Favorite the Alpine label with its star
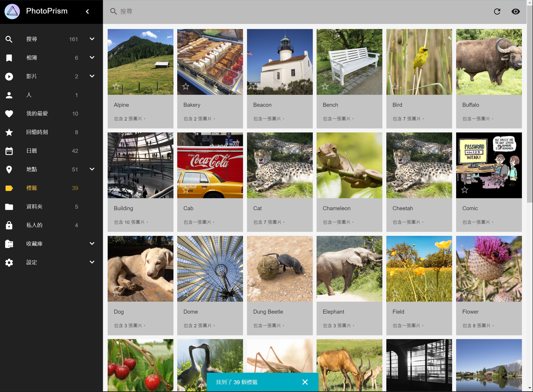 pos(116,86)
